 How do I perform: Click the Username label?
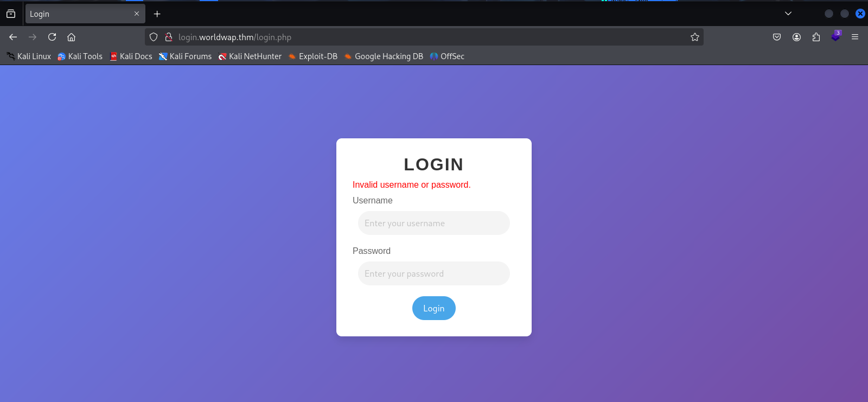[373, 200]
